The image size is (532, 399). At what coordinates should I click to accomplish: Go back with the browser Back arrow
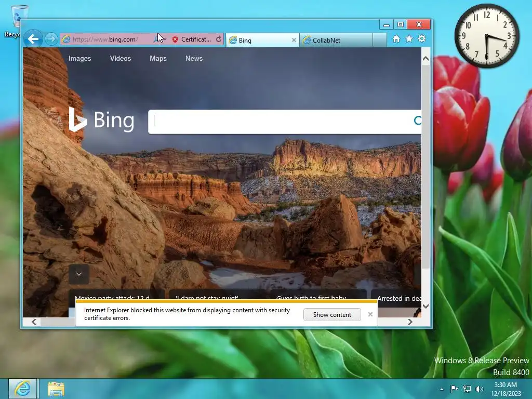pyautogui.click(x=33, y=39)
